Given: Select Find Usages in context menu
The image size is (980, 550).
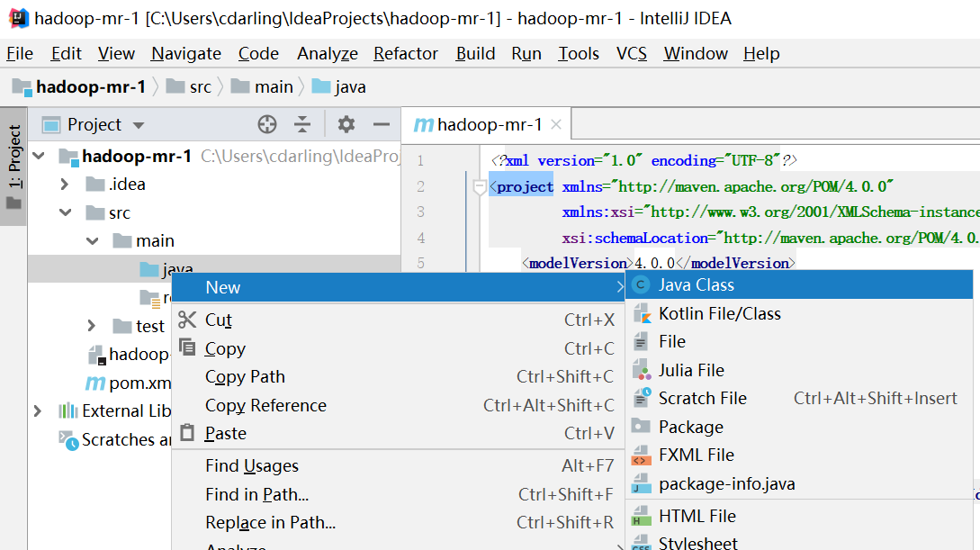Looking at the screenshot, I should point(399,465).
